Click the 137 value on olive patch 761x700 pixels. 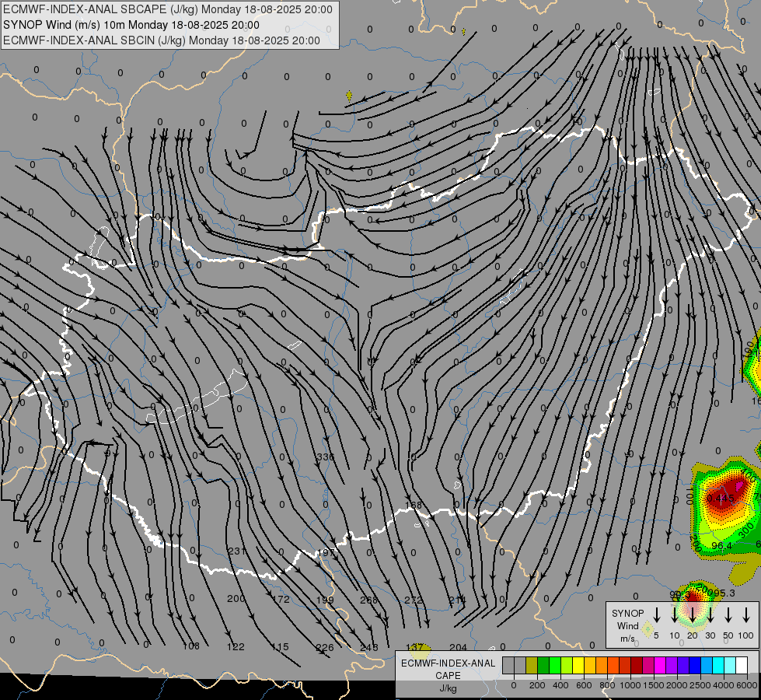[414, 647]
